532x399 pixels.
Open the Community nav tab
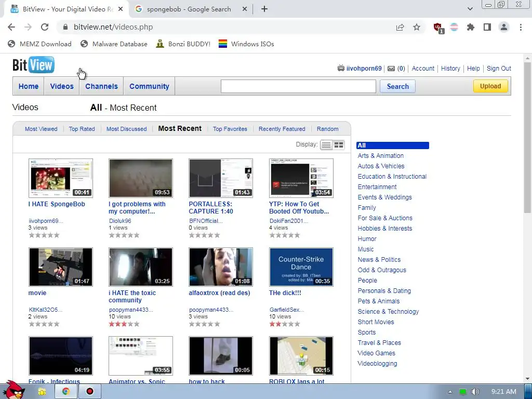149,86
